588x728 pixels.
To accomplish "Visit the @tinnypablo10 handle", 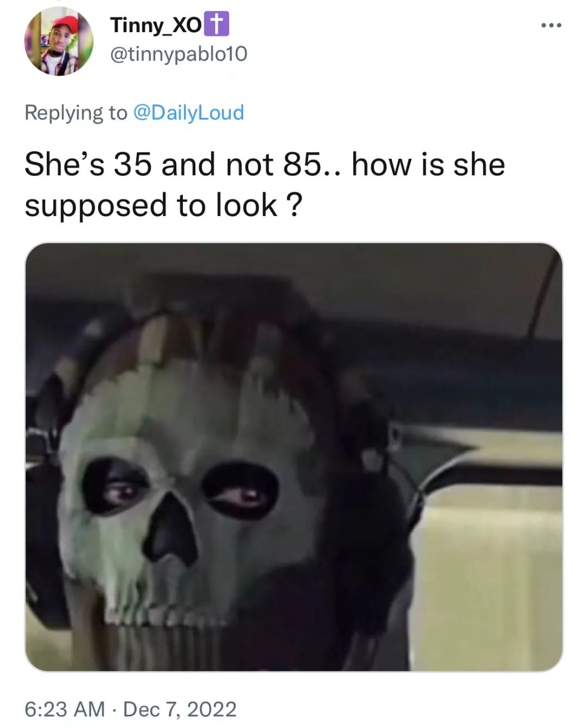I will pyautogui.click(x=179, y=54).
